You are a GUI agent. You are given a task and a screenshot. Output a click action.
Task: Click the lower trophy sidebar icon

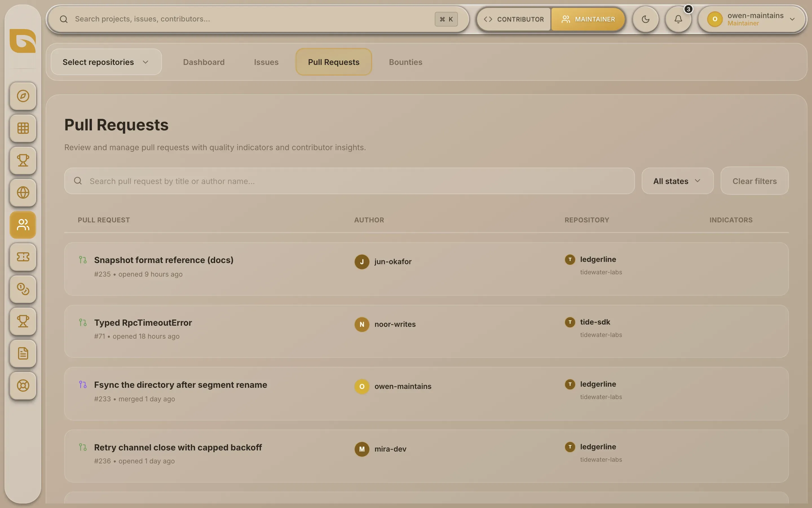coord(23,321)
